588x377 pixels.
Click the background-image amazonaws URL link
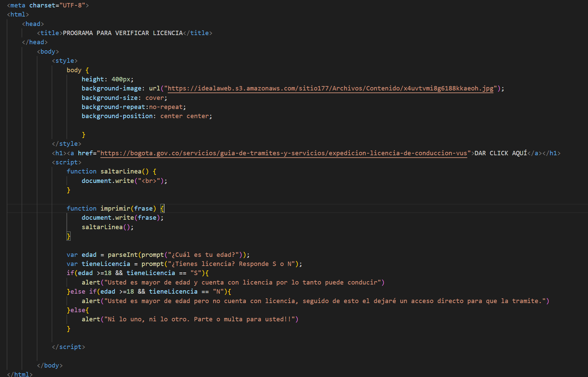(x=330, y=88)
